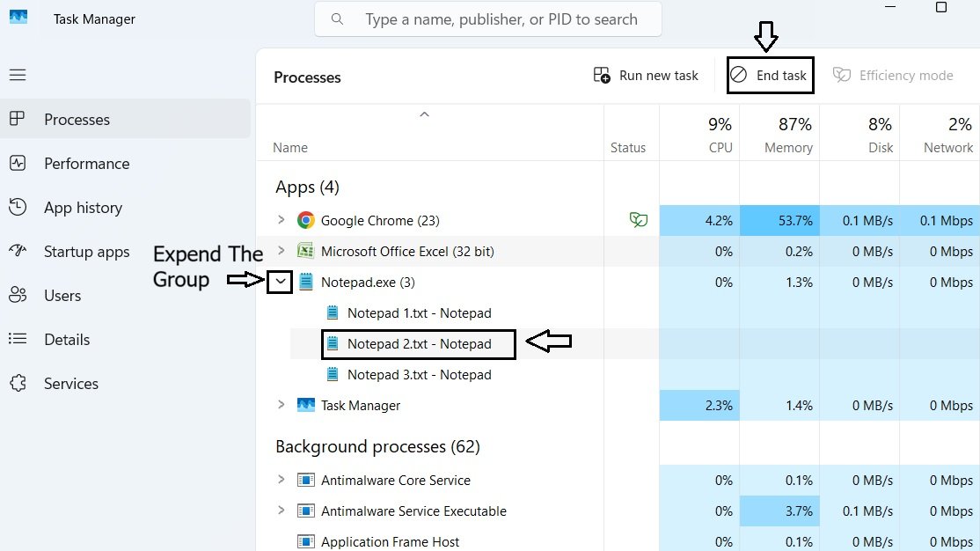This screenshot has height=551, width=980.
Task: Click Excel's 0.2% memory cell
Action: point(779,252)
